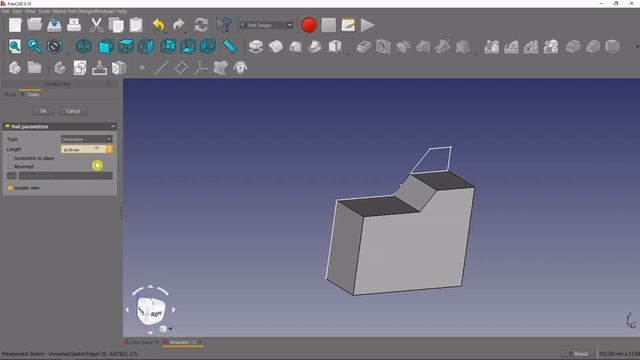Switch to left view cube icon
Viewport: 640px width, 360px height.
pyautogui.click(x=208, y=47)
